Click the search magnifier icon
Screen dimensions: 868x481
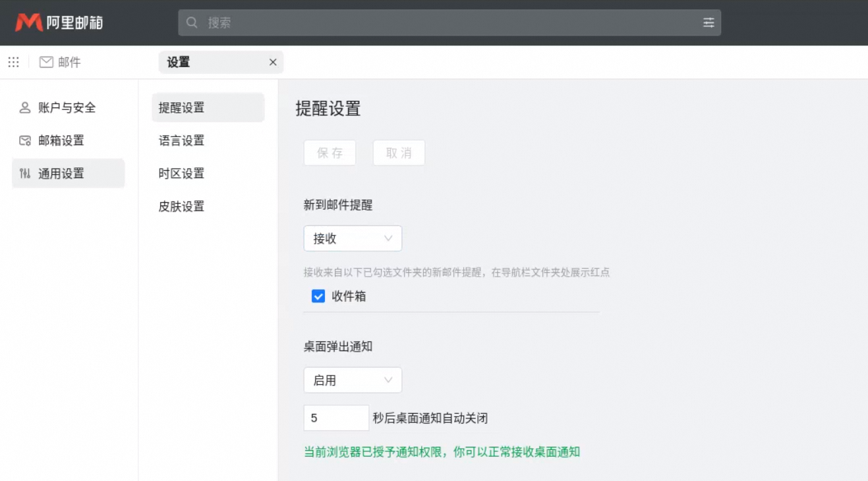tap(192, 22)
